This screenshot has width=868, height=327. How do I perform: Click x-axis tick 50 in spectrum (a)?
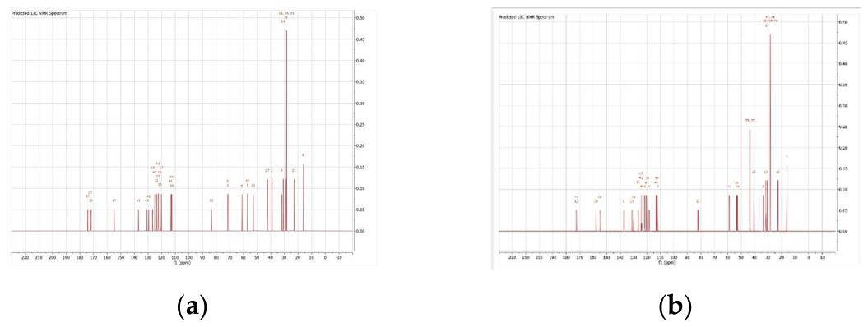tap(257, 257)
